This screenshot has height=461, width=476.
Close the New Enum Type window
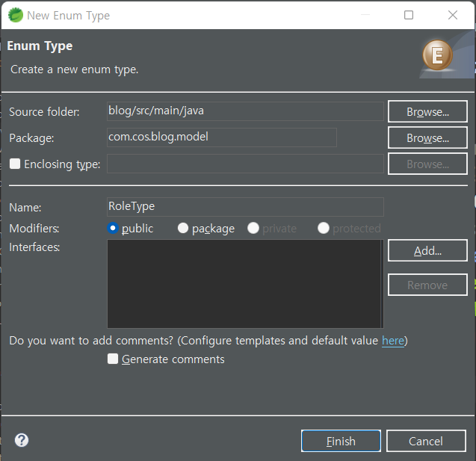(x=453, y=15)
